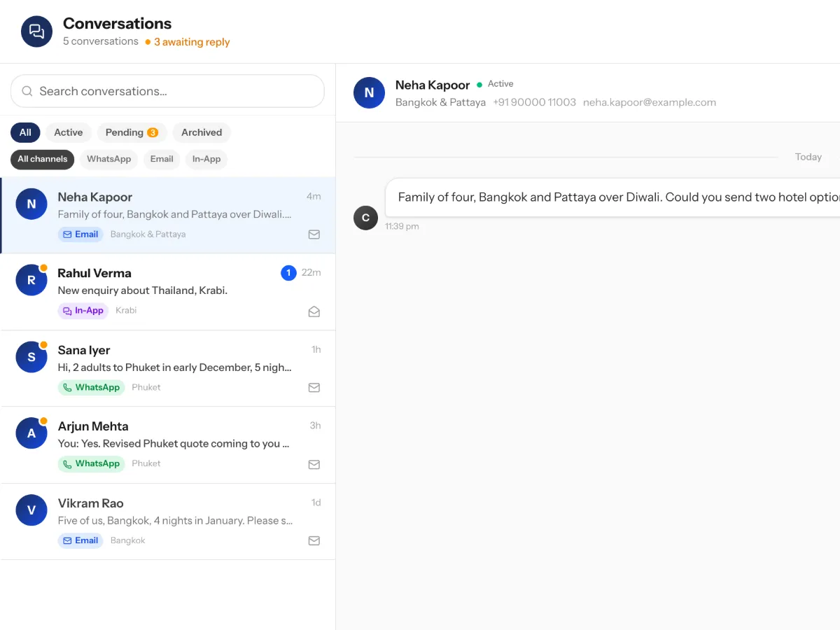The height and width of the screenshot is (630, 840).
Task: Click the Conversations chat bubbles logo icon
Action: [37, 31]
